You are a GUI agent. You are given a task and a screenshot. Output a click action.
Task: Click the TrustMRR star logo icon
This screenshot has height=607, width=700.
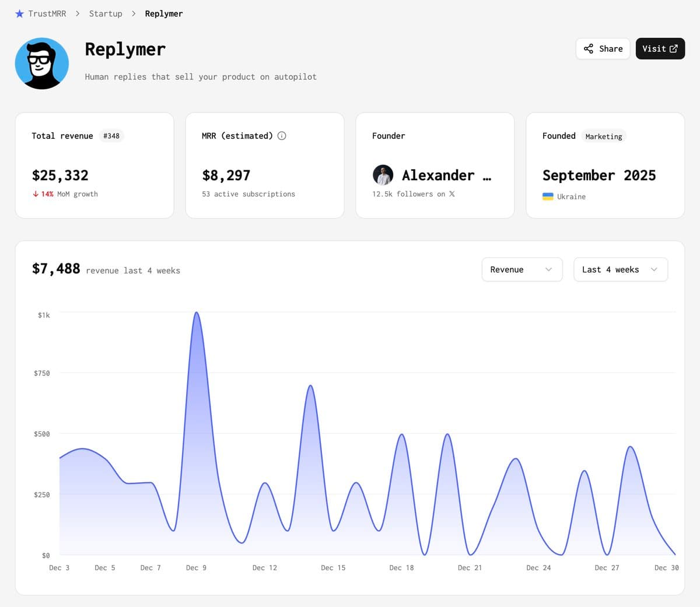click(19, 13)
